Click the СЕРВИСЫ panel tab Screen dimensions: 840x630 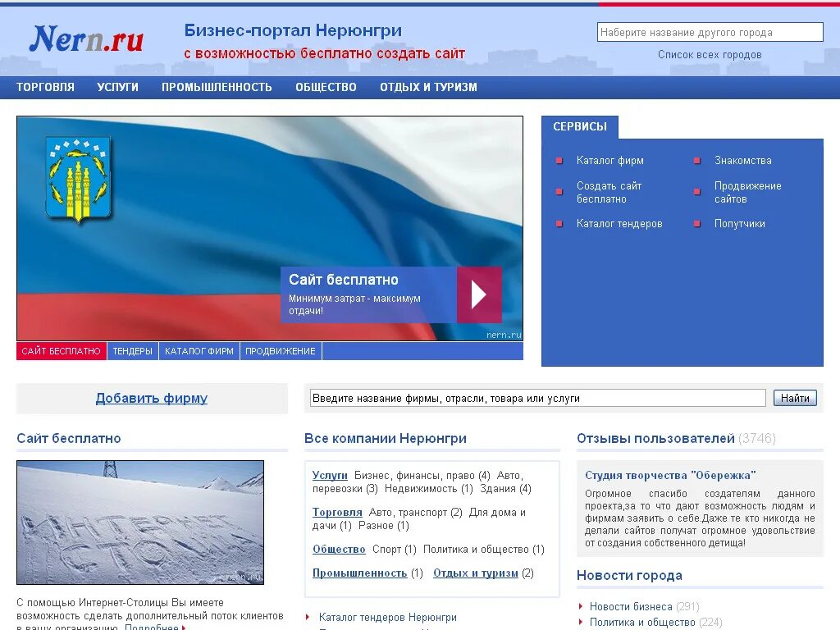(580, 127)
